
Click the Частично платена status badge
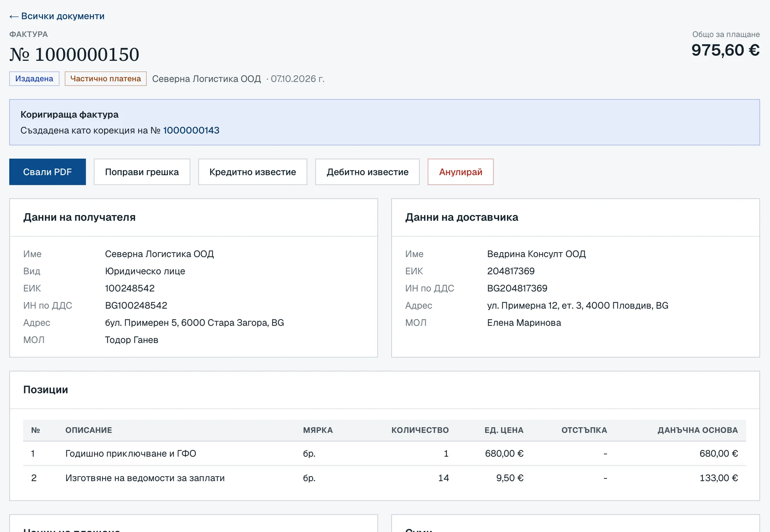pyautogui.click(x=105, y=79)
